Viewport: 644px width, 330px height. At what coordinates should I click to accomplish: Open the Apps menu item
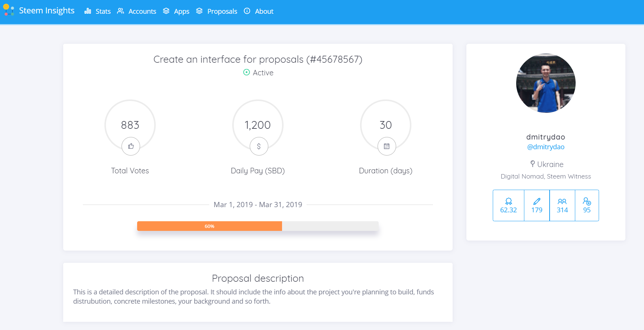(182, 12)
